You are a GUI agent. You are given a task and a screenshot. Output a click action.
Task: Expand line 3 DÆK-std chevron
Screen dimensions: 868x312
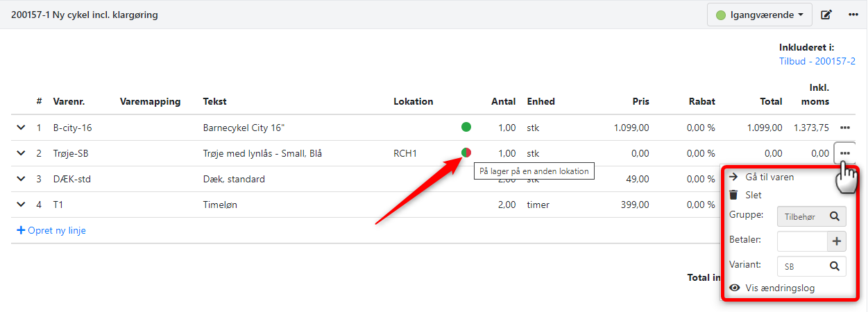click(21, 179)
